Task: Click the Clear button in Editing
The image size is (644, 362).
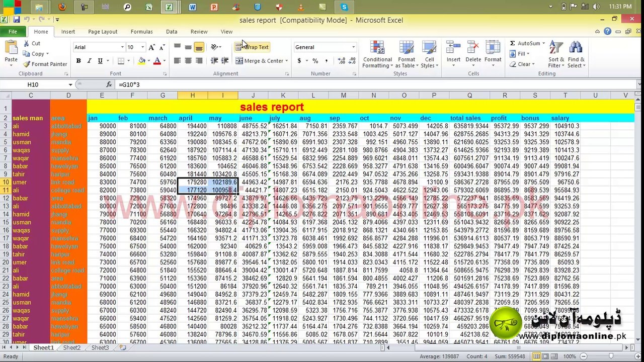Action: click(x=522, y=64)
